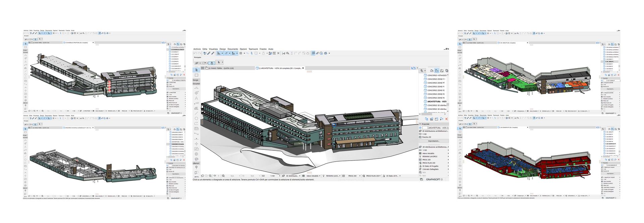This screenshot has height=223, width=644.
Task: Select the Marquee tool in the center toolbox
Action: 196,75
